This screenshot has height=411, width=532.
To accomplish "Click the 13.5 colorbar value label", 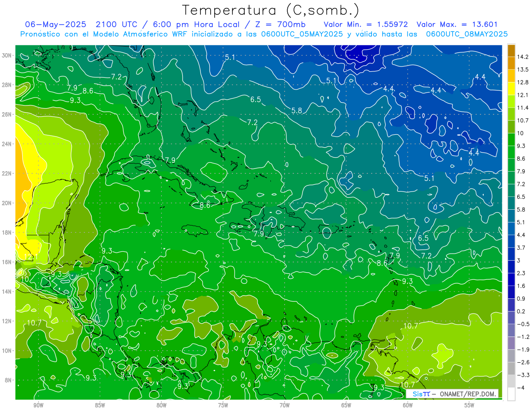I will click(x=523, y=70).
